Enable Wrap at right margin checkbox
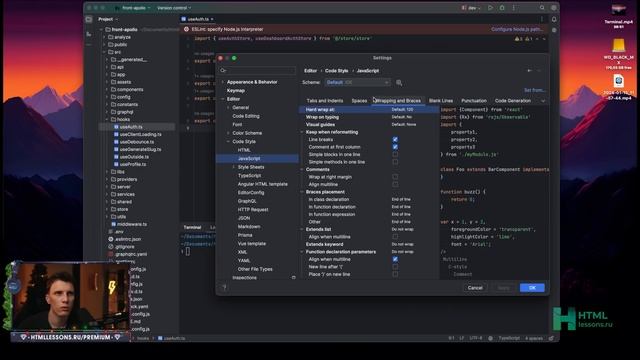 tap(395, 177)
